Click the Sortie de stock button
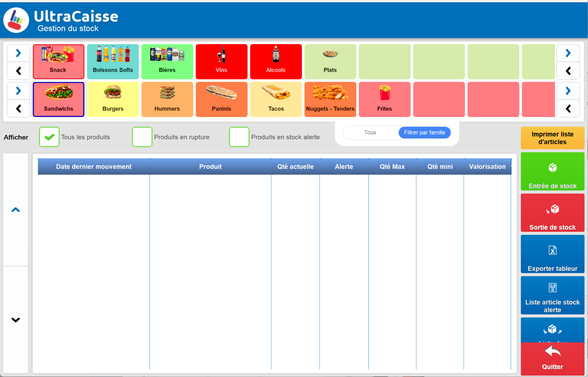This screenshot has height=377, width=588. pos(552,213)
